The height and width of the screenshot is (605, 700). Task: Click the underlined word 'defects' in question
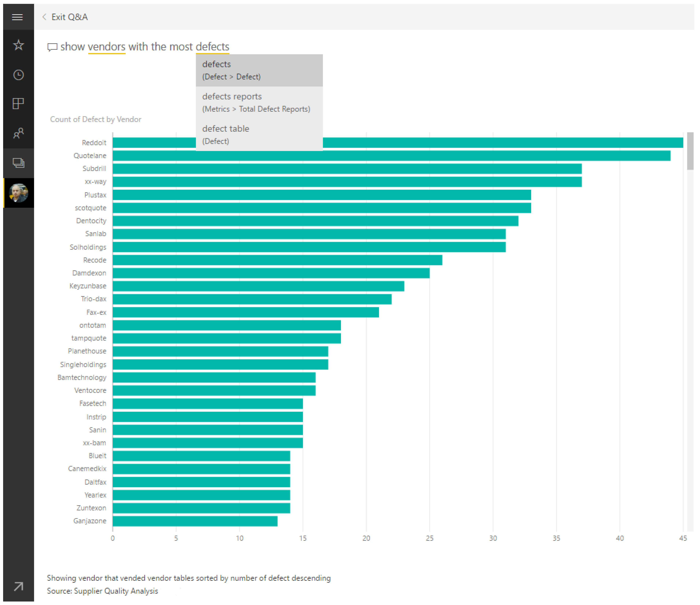coord(212,47)
